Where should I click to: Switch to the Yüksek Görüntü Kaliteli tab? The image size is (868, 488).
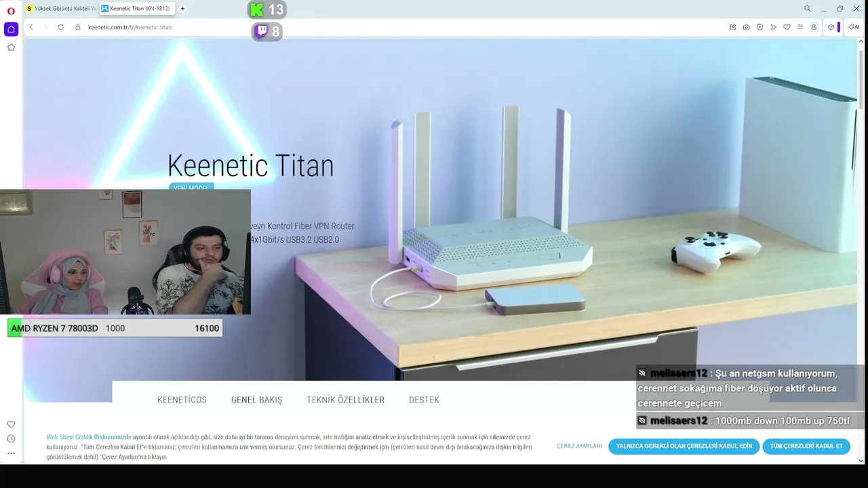click(61, 9)
